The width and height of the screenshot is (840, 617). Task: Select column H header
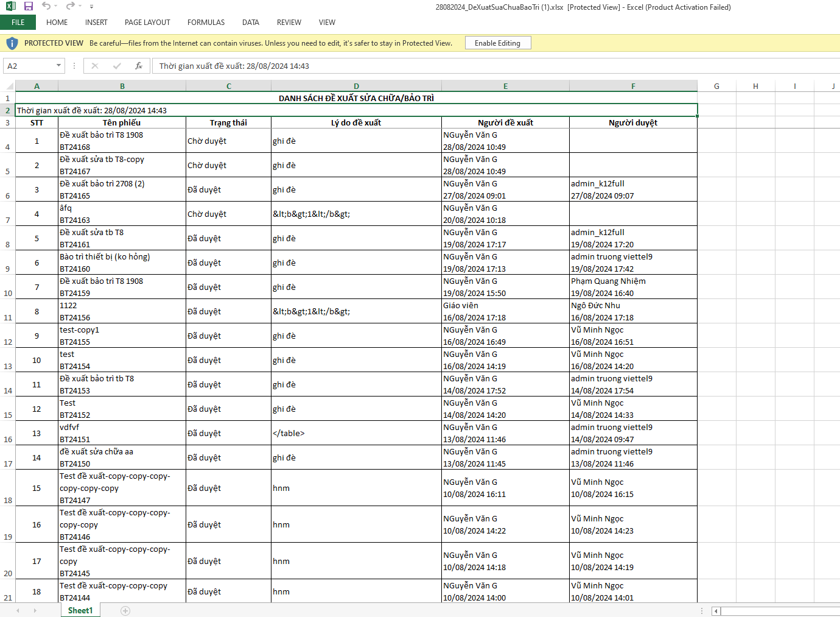click(755, 86)
